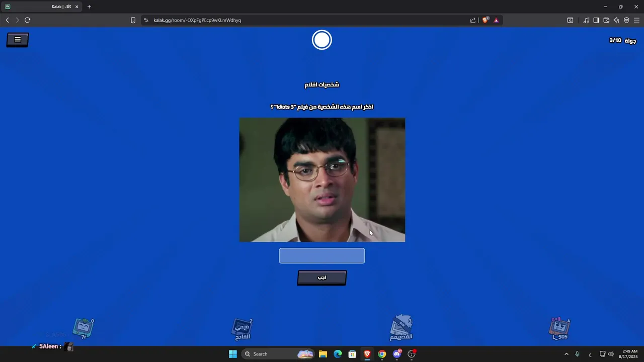
Task: Click the taskbar Search box
Action: (x=278, y=354)
